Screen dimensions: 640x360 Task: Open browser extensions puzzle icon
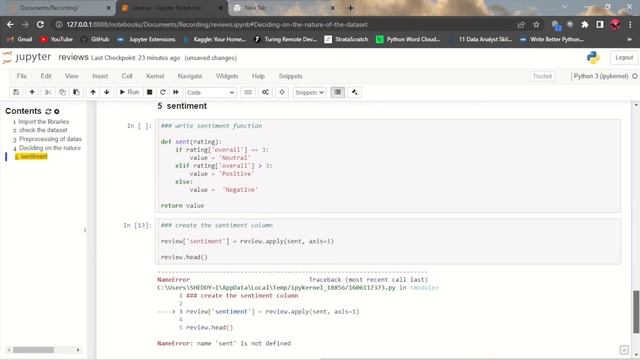tap(584, 24)
